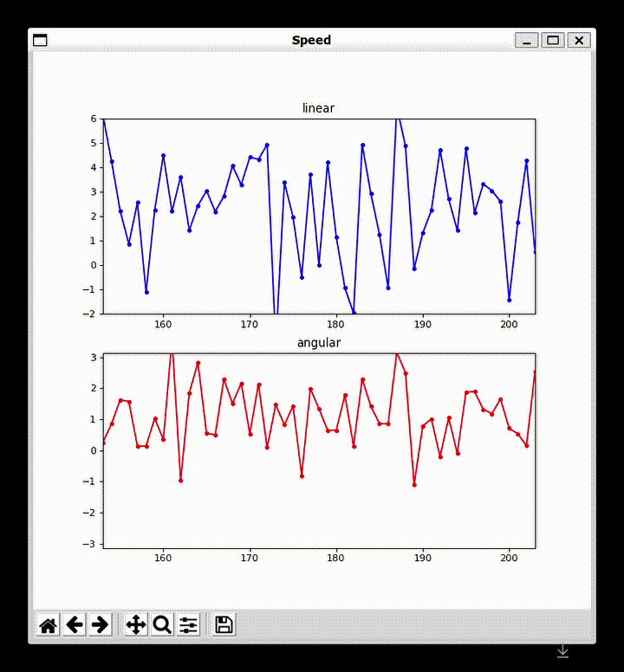Image resolution: width=624 pixels, height=672 pixels.
Task: Open the Configure subplots dialog
Action: click(188, 624)
